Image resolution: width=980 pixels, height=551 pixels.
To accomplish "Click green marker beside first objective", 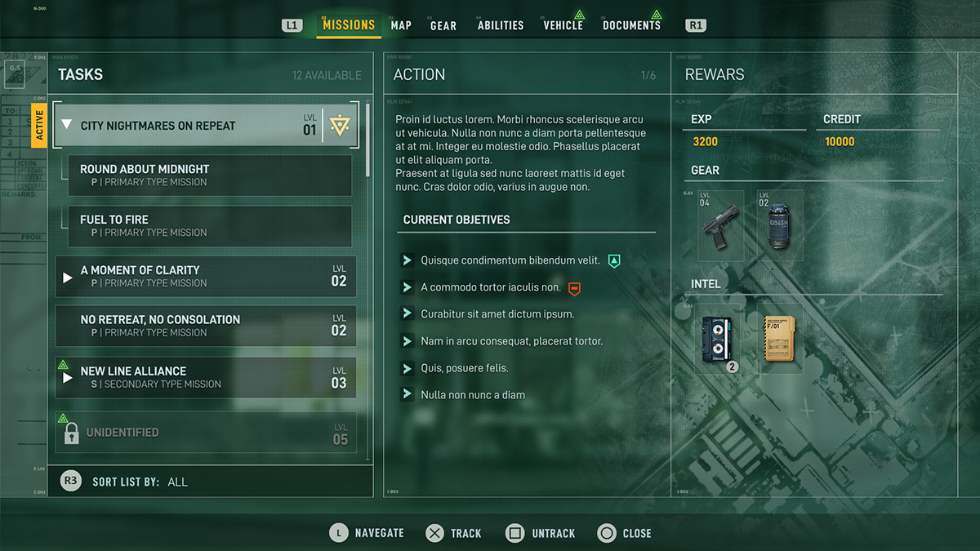I will tap(615, 261).
